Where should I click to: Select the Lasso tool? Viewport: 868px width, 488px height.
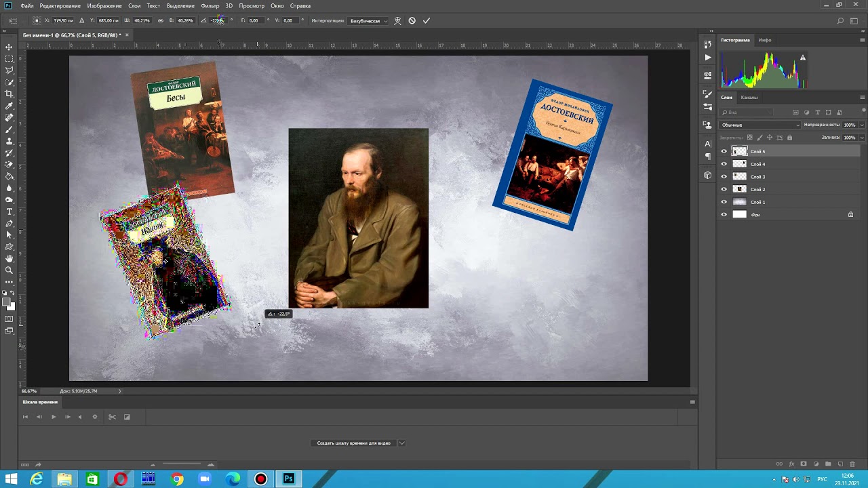pos(9,70)
